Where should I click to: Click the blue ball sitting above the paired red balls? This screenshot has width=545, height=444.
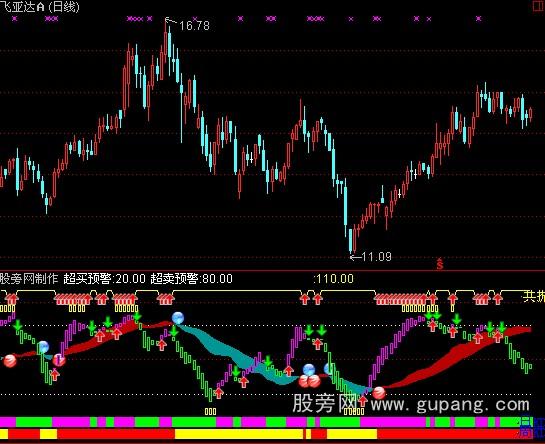[309, 370]
